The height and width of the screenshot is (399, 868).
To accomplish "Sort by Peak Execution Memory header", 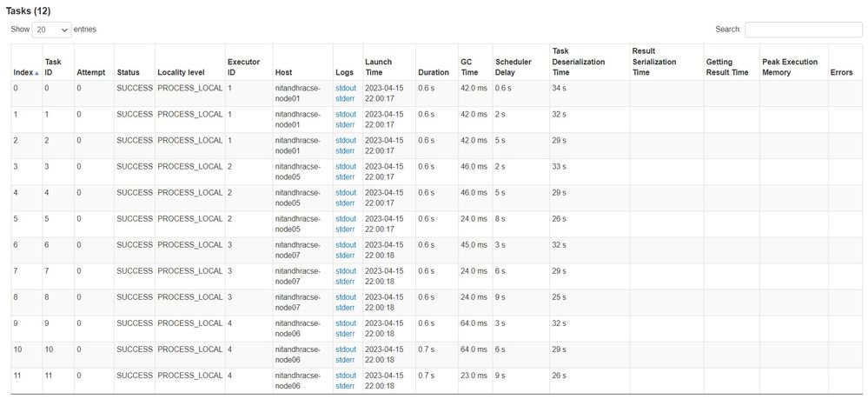I will [789, 67].
